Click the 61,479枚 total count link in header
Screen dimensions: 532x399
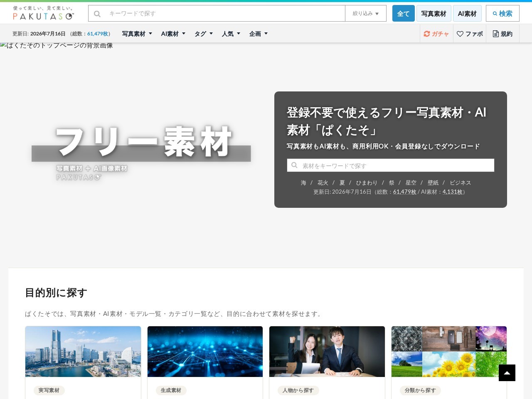[x=98, y=34]
